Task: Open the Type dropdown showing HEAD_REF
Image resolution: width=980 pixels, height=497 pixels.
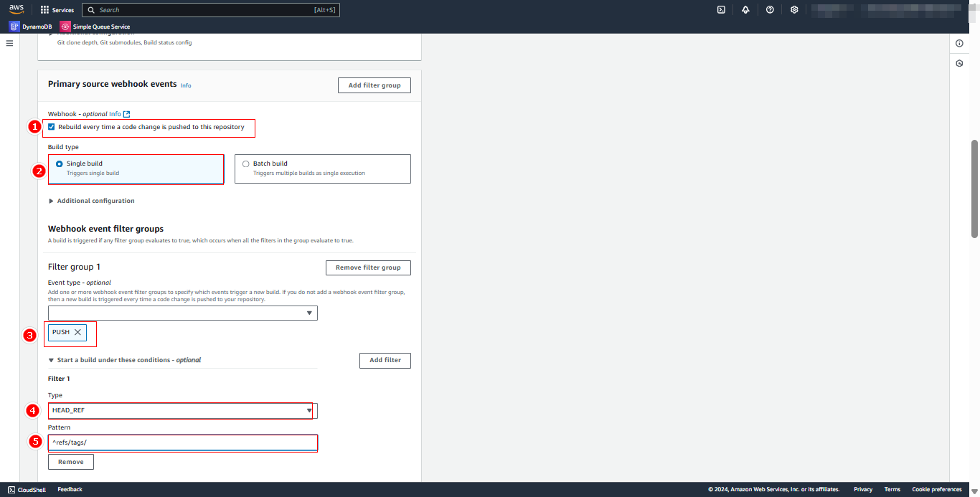Action: (x=183, y=410)
